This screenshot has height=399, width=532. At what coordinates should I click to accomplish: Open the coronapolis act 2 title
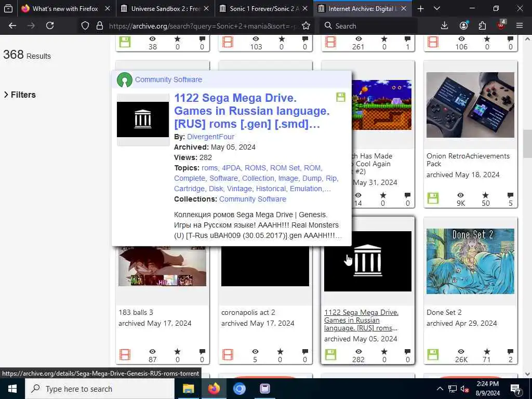pos(248,312)
